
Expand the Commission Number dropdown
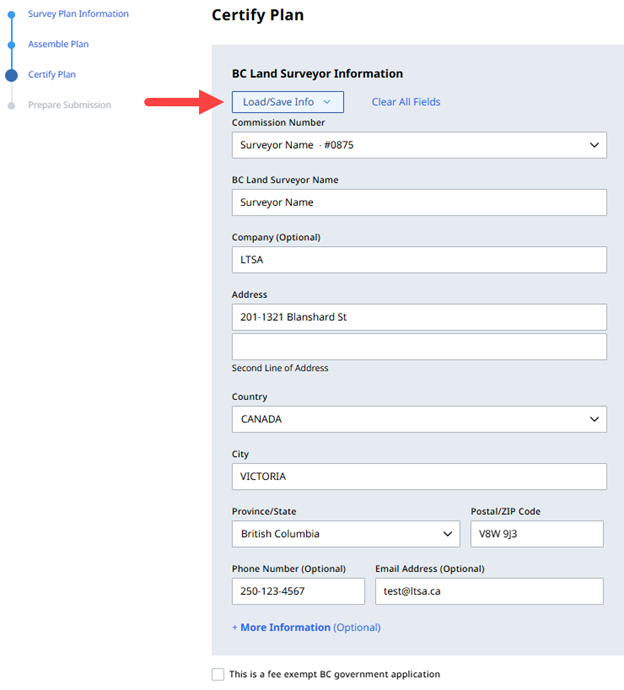[418, 145]
